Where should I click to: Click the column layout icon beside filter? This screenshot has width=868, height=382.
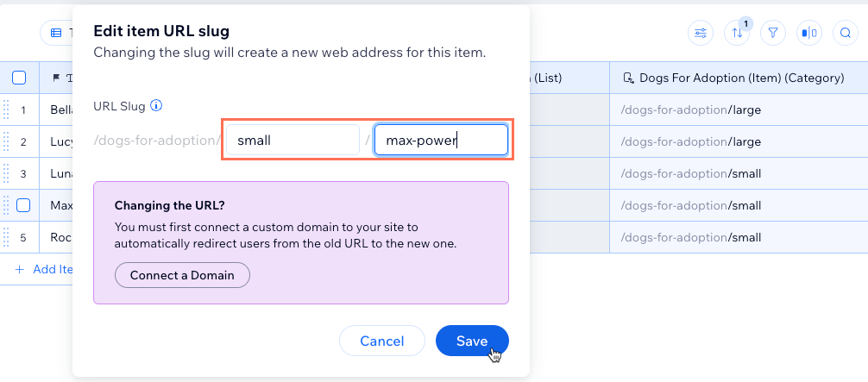[x=809, y=34]
